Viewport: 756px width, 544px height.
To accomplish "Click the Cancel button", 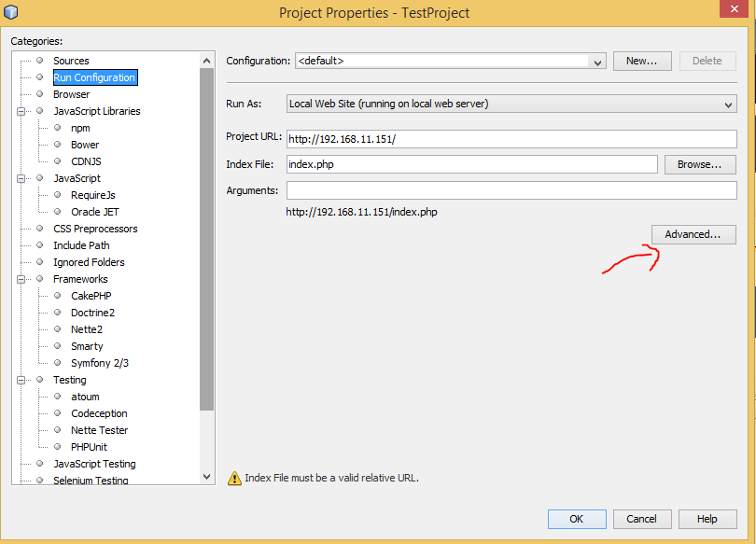I will pos(642,519).
